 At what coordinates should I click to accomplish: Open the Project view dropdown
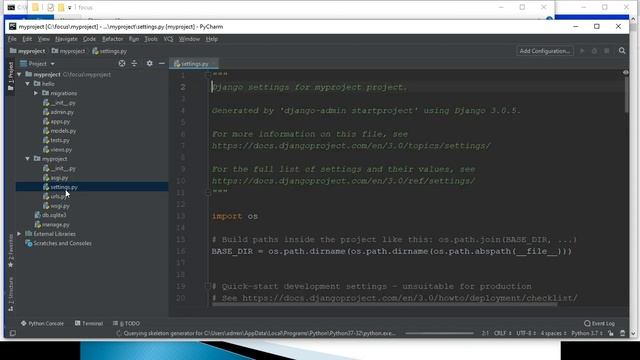38,64
